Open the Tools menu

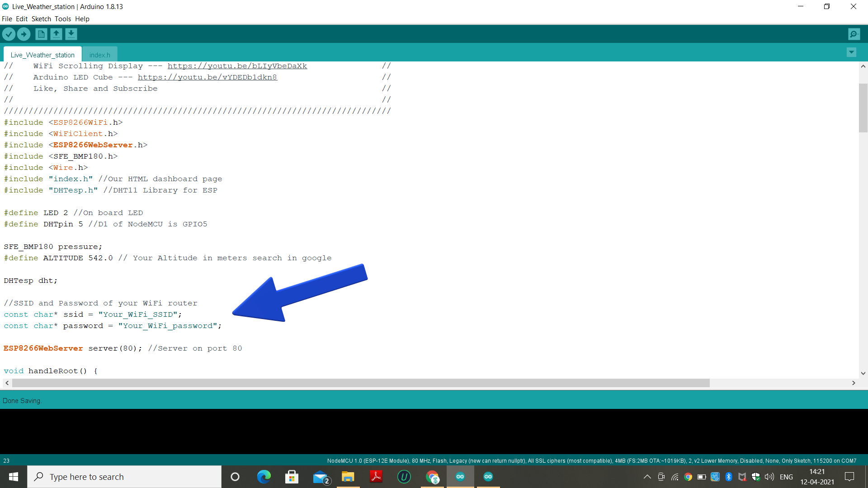pyautogui.click(x=63, y=19)
